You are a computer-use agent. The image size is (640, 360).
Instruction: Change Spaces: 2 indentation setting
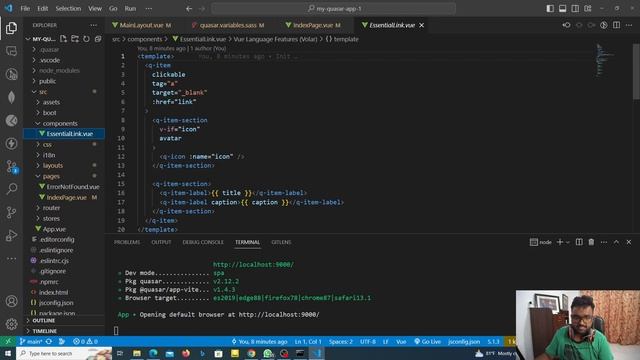pos(340,342)
